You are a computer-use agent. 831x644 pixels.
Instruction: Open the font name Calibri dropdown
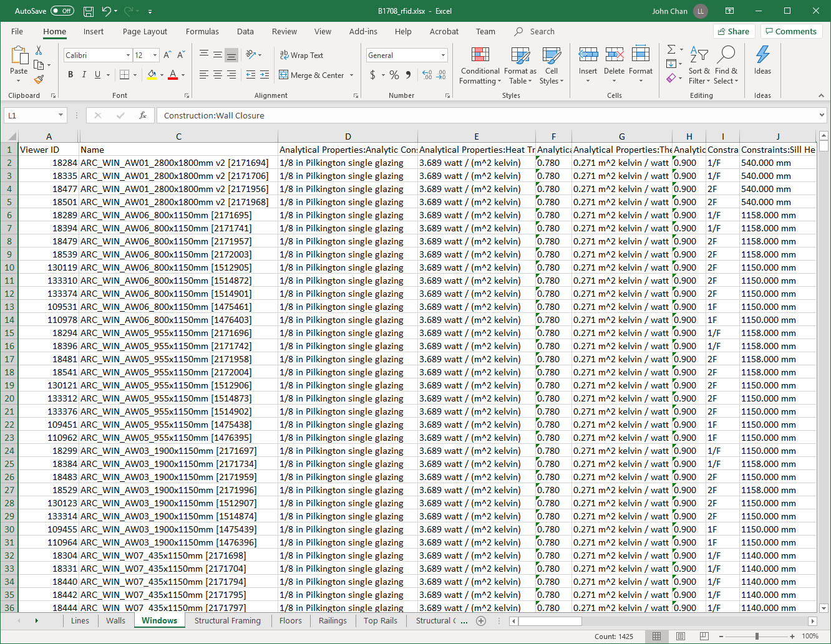(128, 55)
